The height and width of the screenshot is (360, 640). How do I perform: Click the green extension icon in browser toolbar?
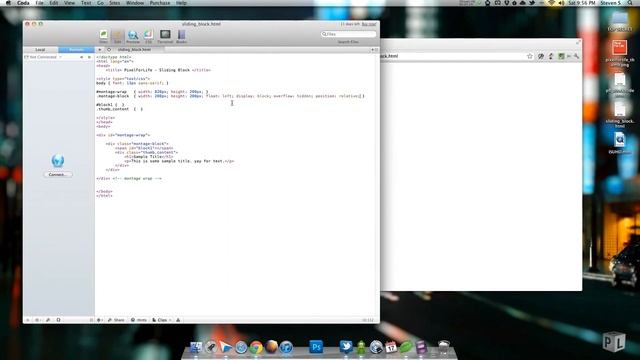click(x=561, y=56)
